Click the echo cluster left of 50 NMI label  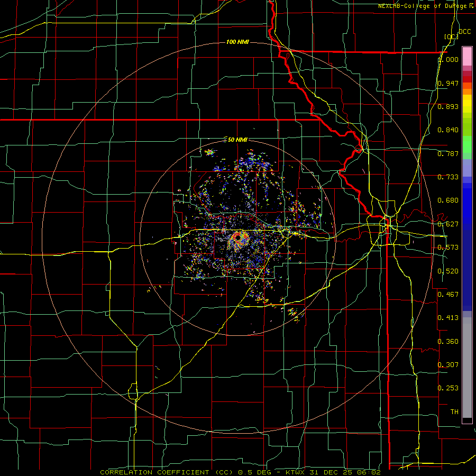[x=210, y=152]
